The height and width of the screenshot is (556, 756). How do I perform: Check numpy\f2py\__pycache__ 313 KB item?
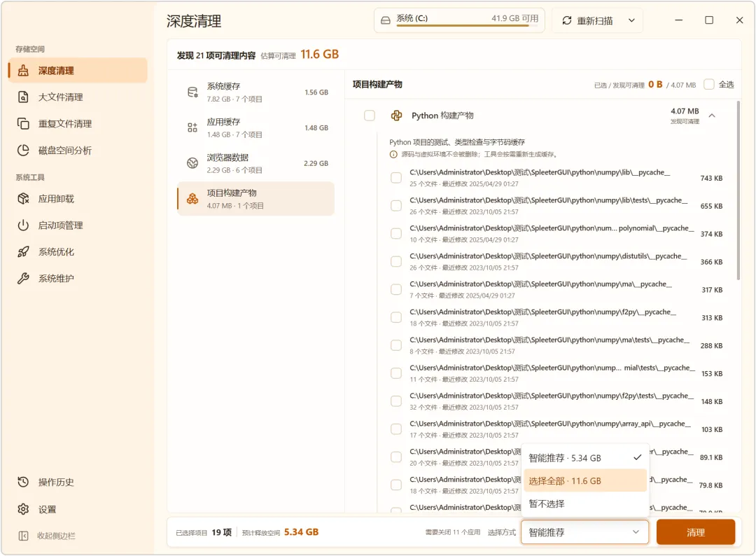tap(395, 317)
